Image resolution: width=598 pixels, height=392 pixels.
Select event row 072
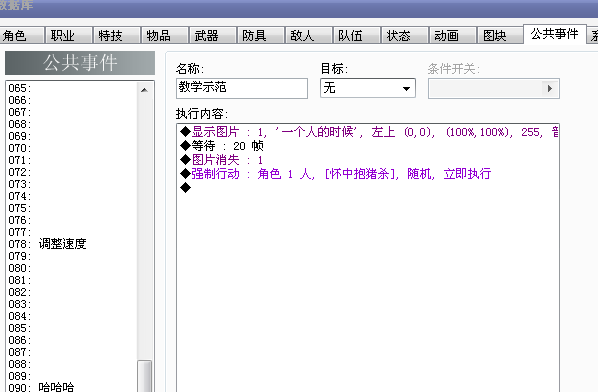coord(72,172)
